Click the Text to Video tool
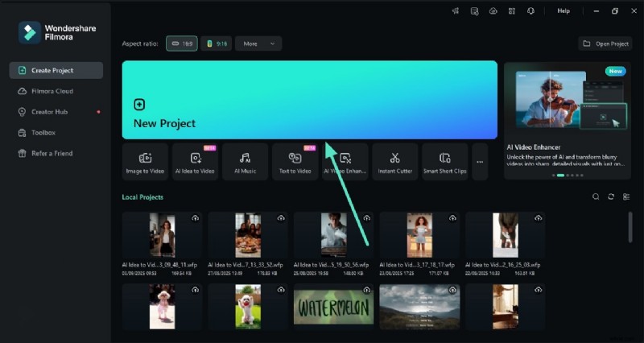The width and height of the screenshot is (644, 343). (x=295, y=162)
